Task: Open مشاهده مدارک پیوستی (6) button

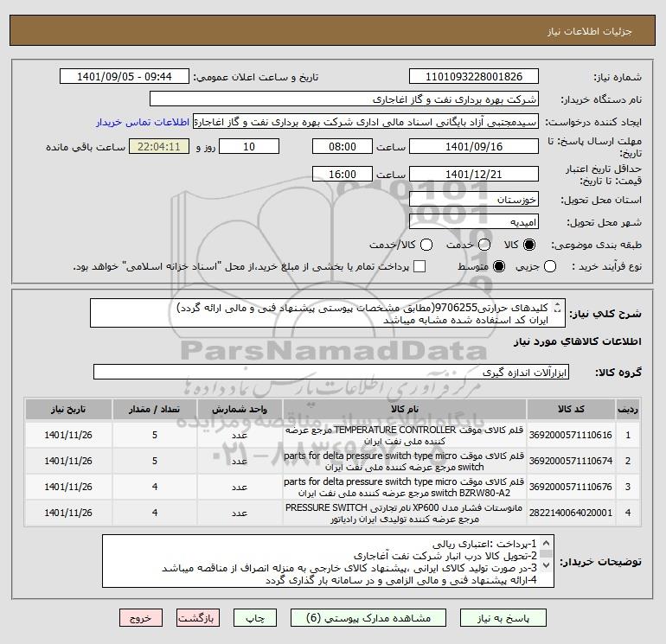Action: point(368,618)
